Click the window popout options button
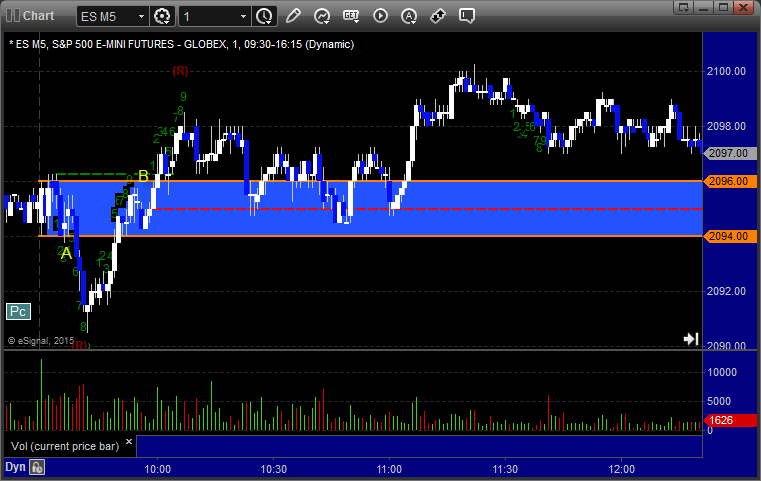 click(684, 7)
